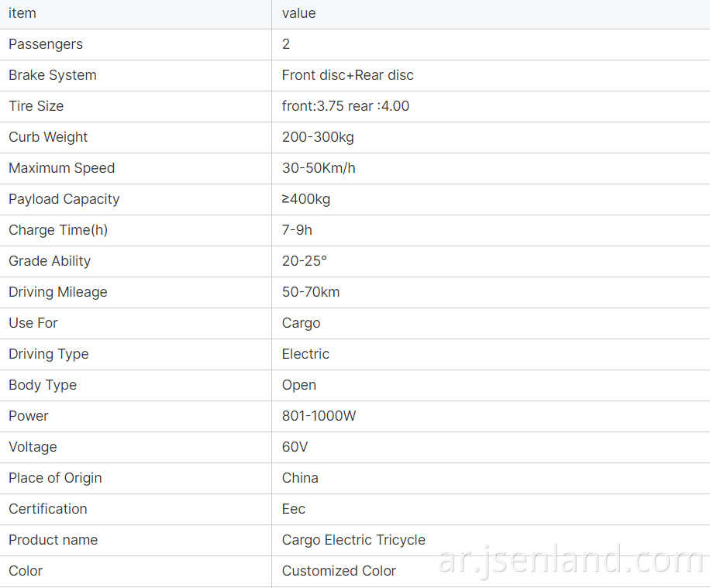Click the 'value' column header

299,13
